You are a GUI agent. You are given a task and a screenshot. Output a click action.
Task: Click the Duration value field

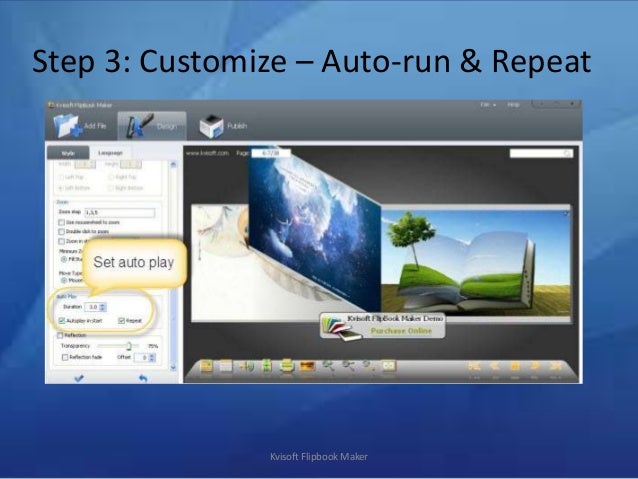click(92, 307)
